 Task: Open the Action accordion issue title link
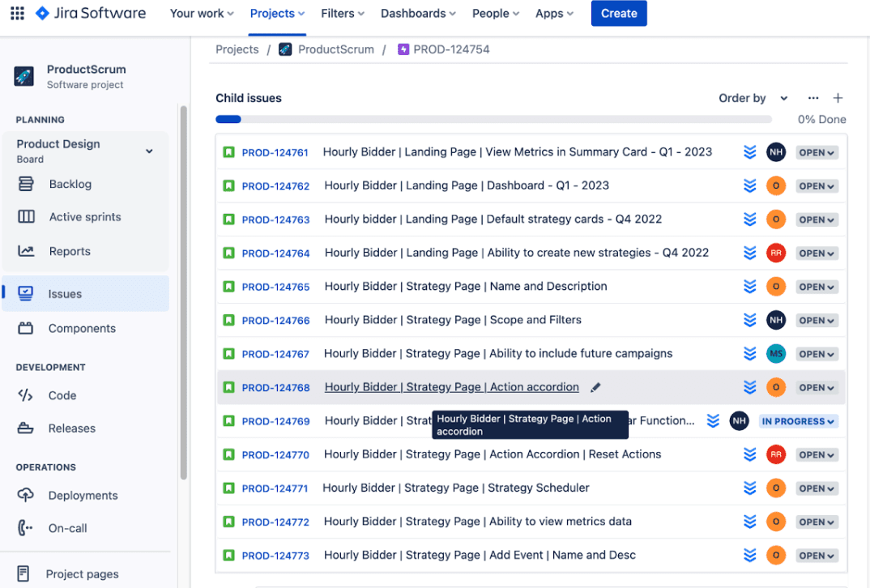pos(452,387)
